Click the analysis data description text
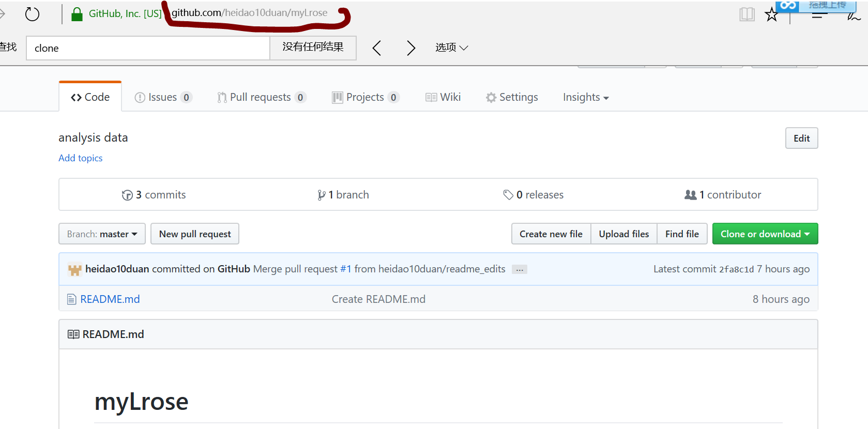Image resolution: width=868 pixels, height=429 pixels. tap(93, 137)
